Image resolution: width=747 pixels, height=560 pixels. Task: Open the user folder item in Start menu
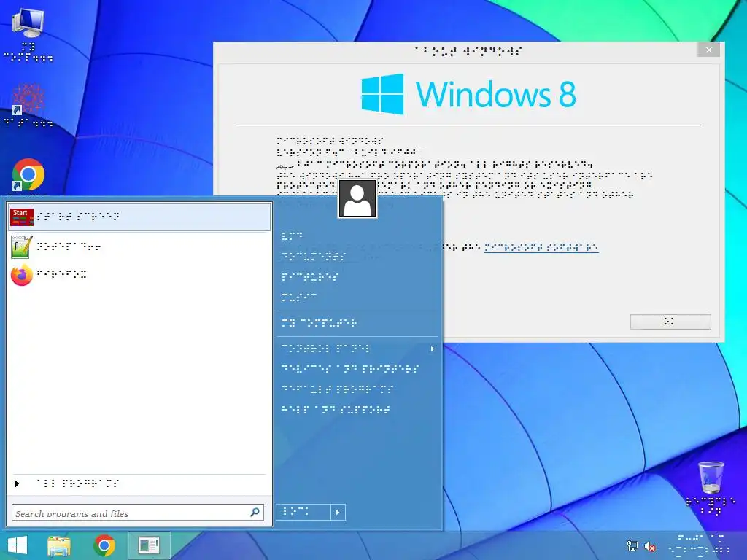point(357,236)
